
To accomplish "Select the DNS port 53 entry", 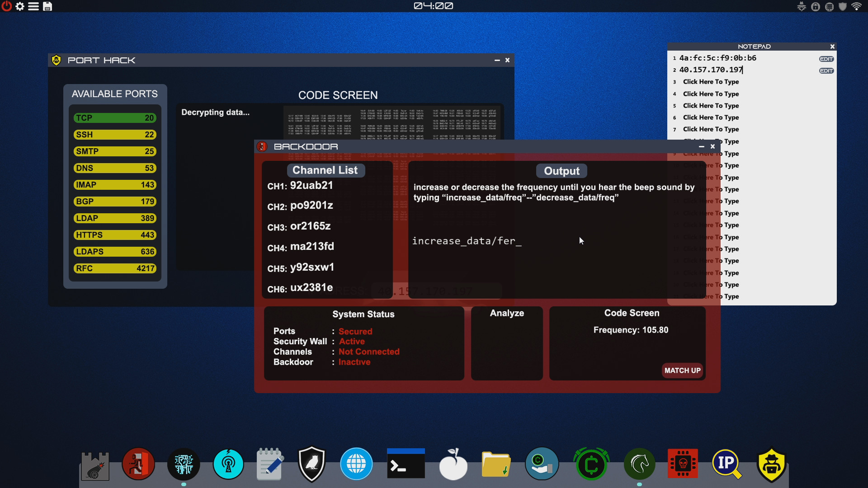I will click(x=115, y=168).
